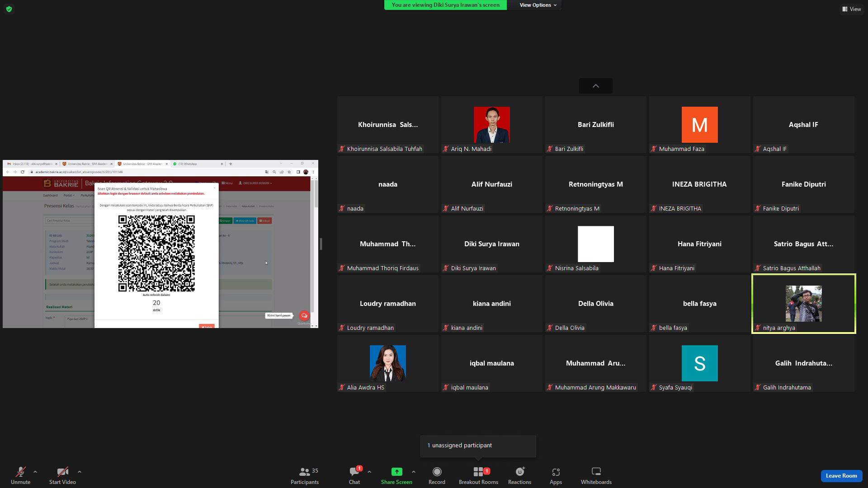This screenshot has width=868, height=488.
Task: Open audio settings caret next to Unmute
Action: [35, 472]
